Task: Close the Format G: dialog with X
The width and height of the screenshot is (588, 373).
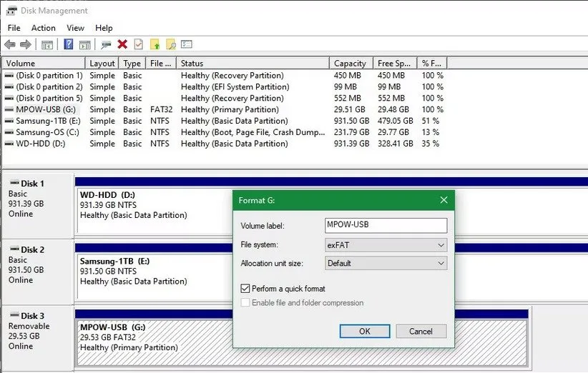Action: click(x=444, y=200)
